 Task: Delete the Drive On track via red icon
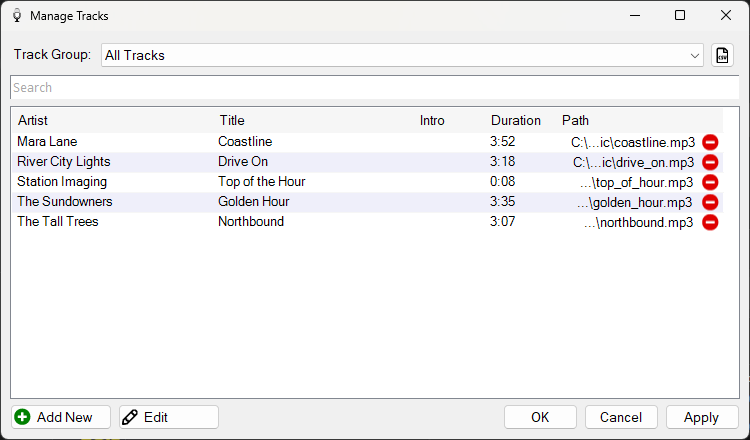[x=710, y=162]
